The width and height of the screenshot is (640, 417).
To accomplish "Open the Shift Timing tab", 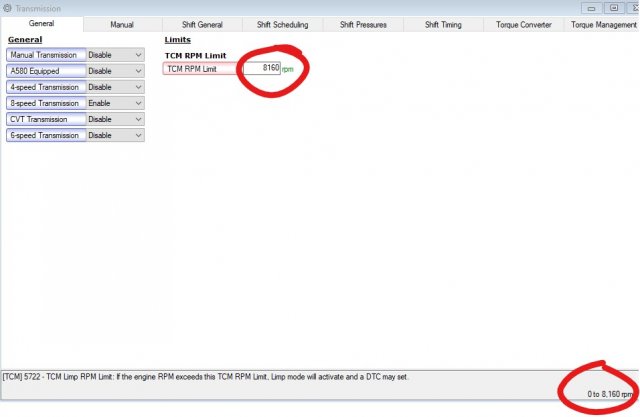I will click(x=443, y=24).
